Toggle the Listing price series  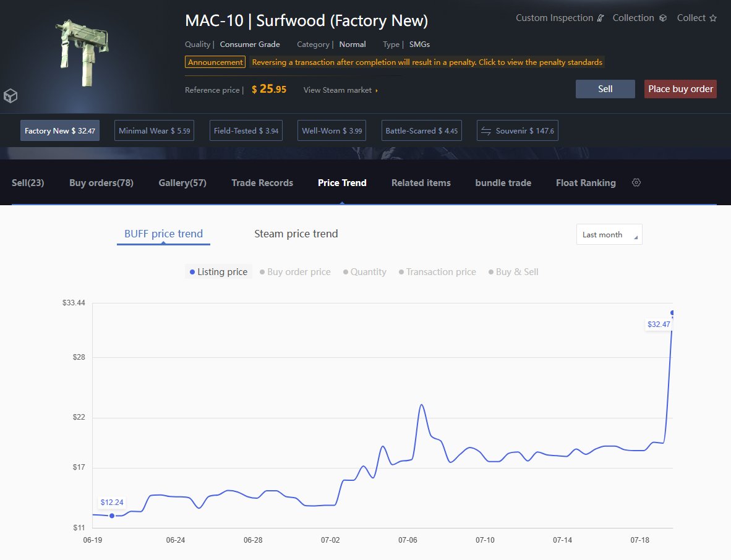tap(218, 271)
